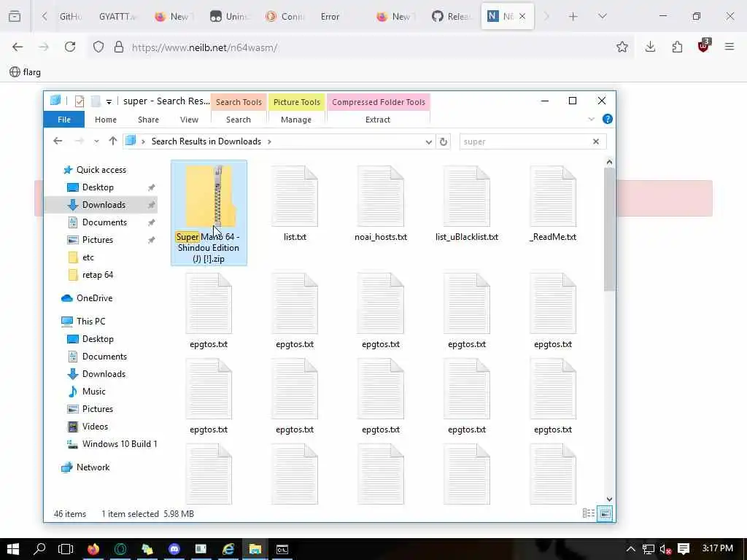Open the Share ribbon tab
Screen dimensions: 747x560
pyautogui.click(x=148, y=120)
